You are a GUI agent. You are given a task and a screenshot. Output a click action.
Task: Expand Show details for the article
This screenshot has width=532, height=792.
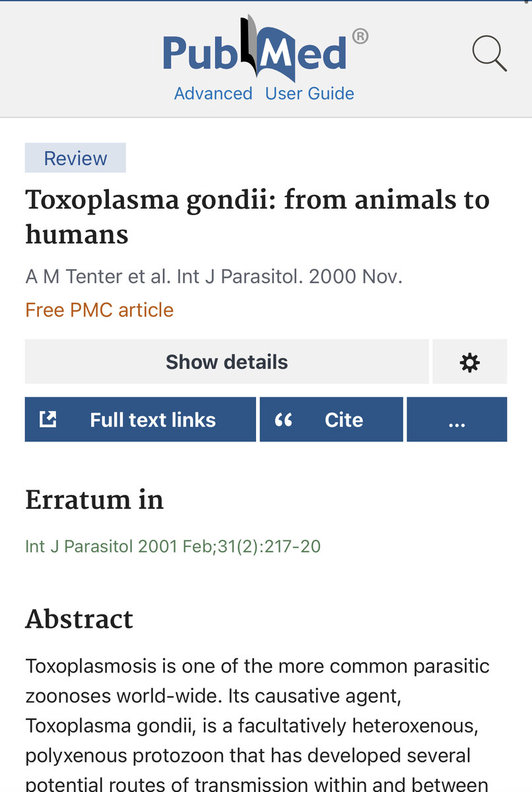pos(226,362)
